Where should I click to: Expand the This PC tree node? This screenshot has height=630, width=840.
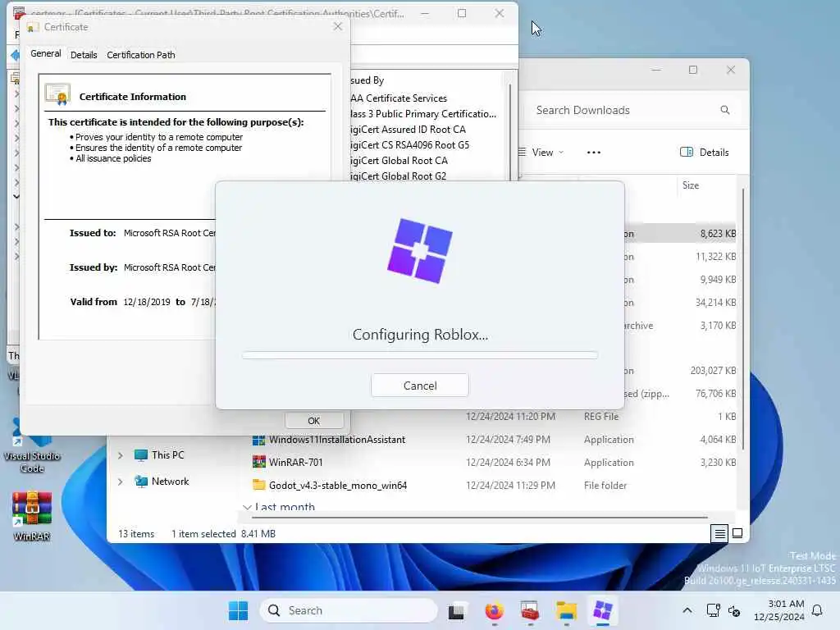tap(121, 455)
